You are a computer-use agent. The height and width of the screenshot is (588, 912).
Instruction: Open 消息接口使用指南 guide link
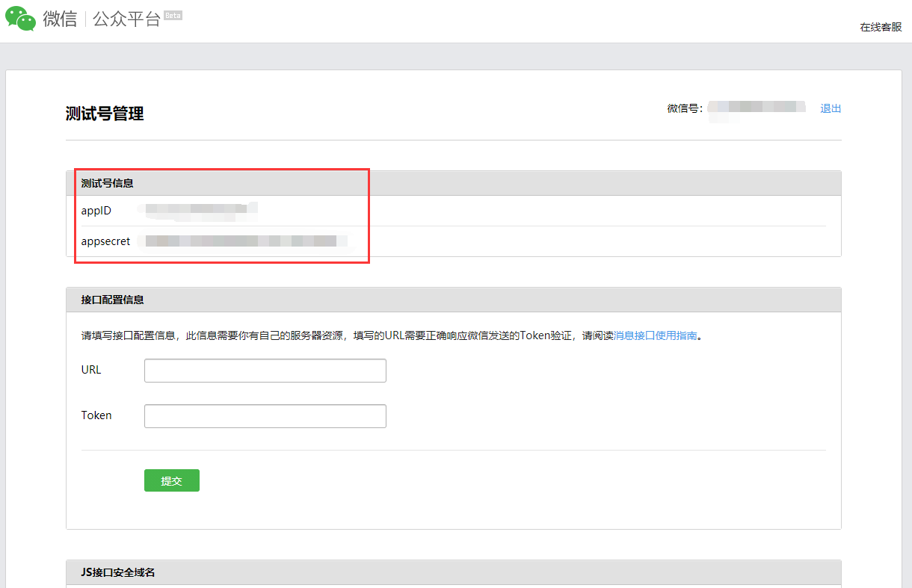pos(656,335)
